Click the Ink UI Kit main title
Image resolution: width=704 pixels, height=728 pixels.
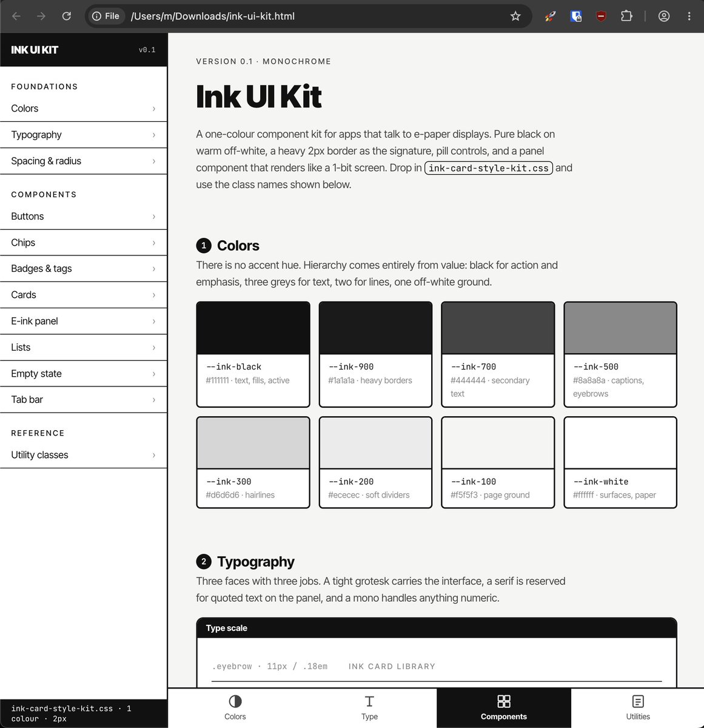(259, 96)
